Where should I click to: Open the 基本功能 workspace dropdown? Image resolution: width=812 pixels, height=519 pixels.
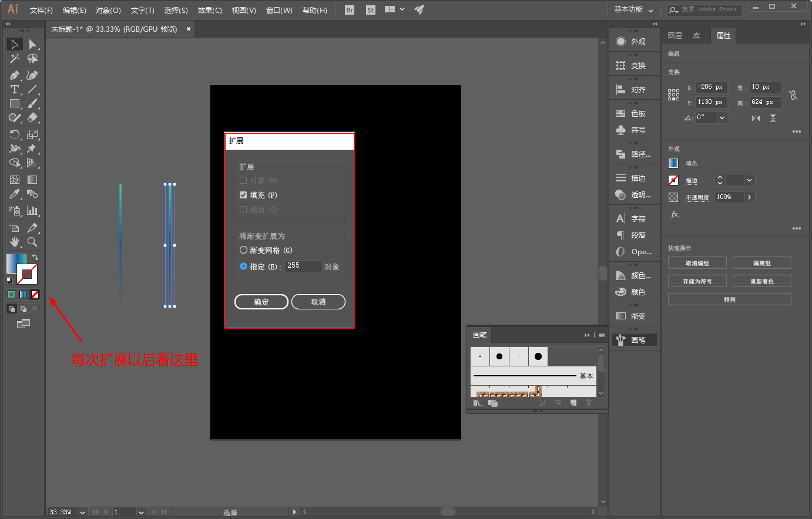click(x=633, y=9)
